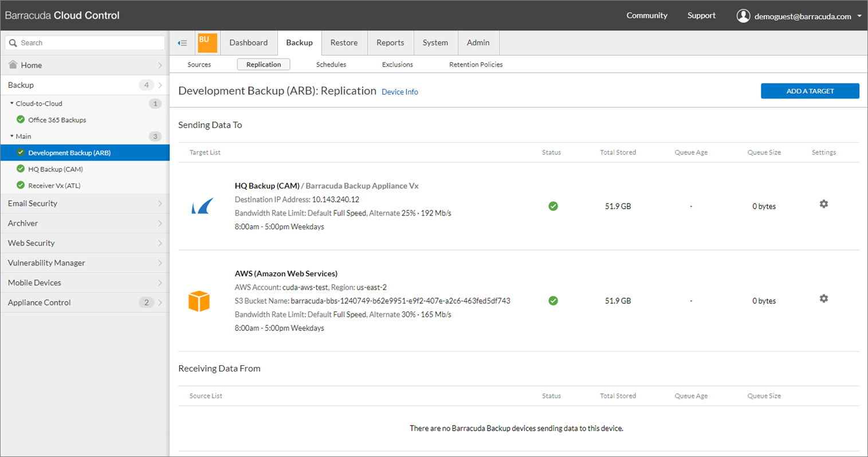Switch to the Restore tab
This screenshot has height=457, width=868.
(x=344, y=42)
